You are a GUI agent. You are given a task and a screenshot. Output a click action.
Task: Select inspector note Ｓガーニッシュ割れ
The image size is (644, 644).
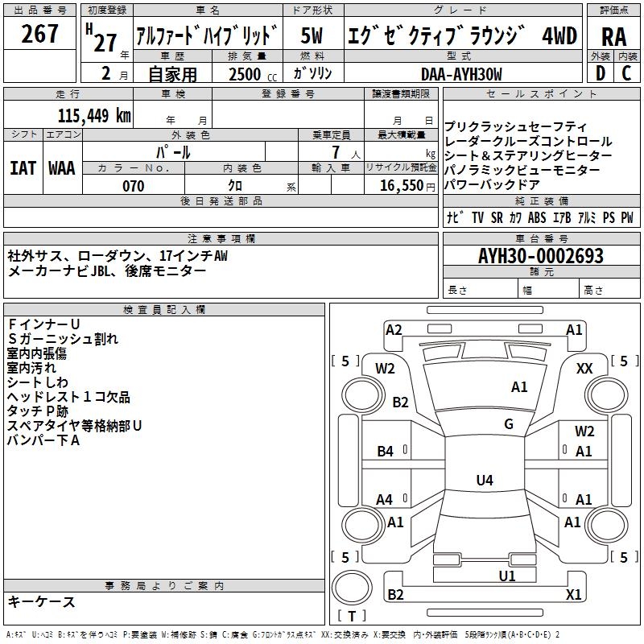(63, 339)
